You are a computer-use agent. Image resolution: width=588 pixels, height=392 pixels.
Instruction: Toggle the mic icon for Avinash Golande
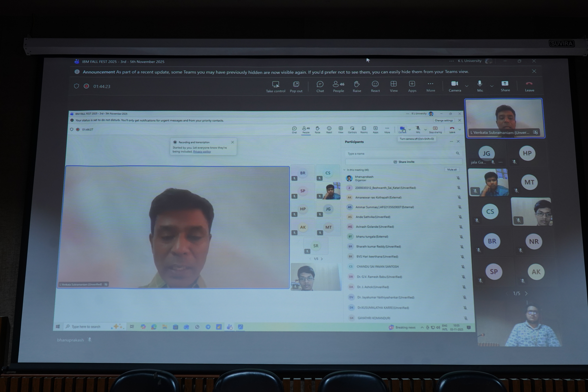point(461,227)
